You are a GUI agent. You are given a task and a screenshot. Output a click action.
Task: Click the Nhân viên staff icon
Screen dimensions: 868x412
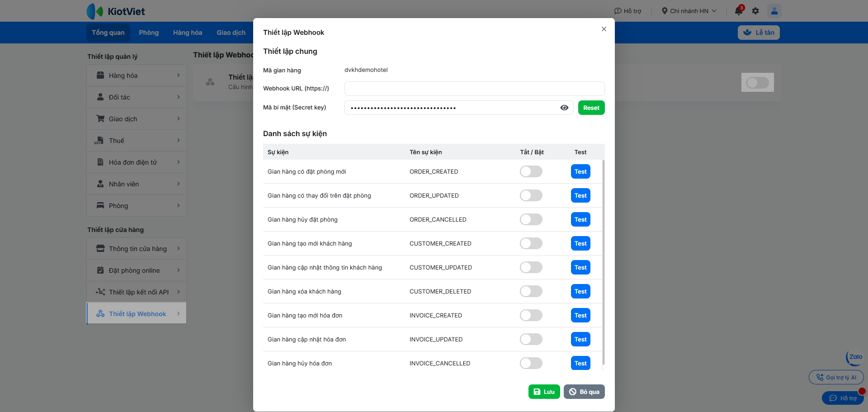coord(100,184)
